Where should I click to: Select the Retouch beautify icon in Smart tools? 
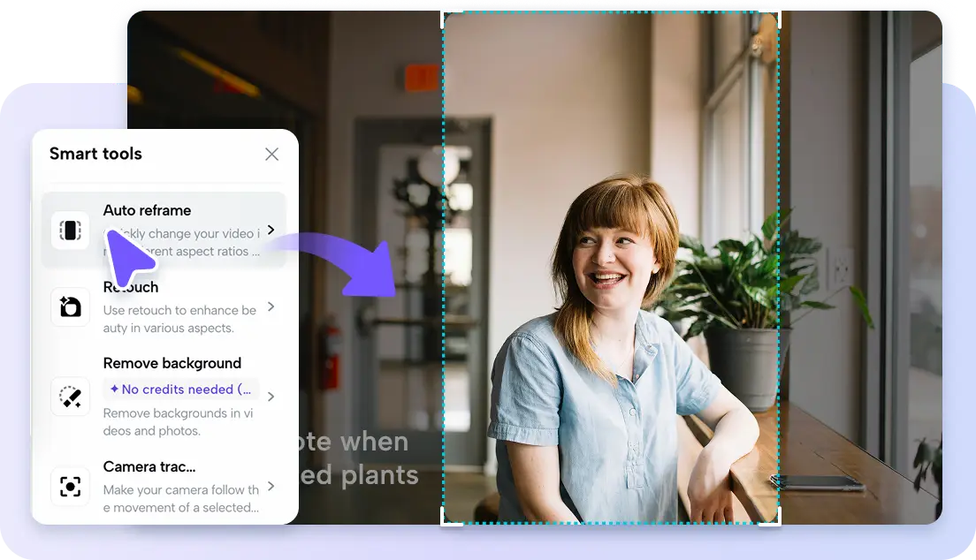tap(70, 306)
